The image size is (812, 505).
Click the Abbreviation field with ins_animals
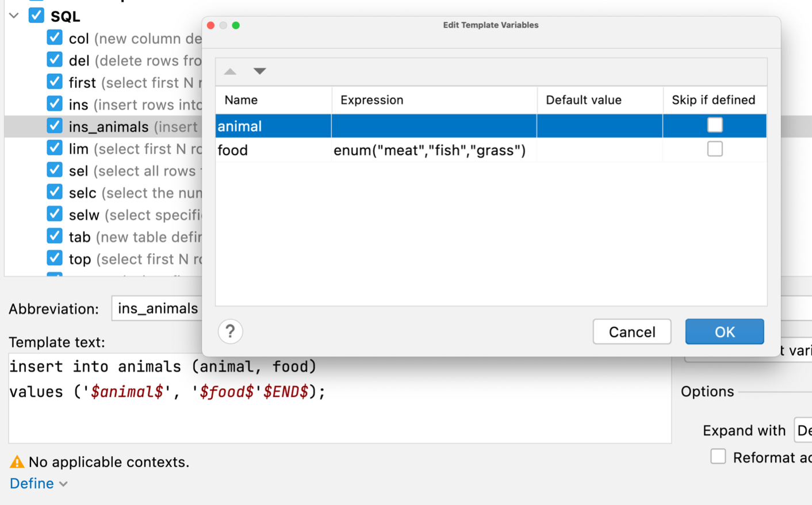(x=157, y=308)
